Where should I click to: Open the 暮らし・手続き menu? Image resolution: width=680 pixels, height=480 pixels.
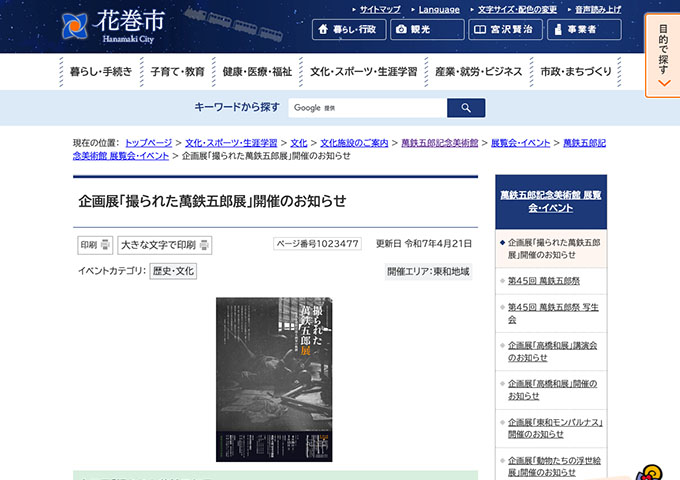click(101, 72)
